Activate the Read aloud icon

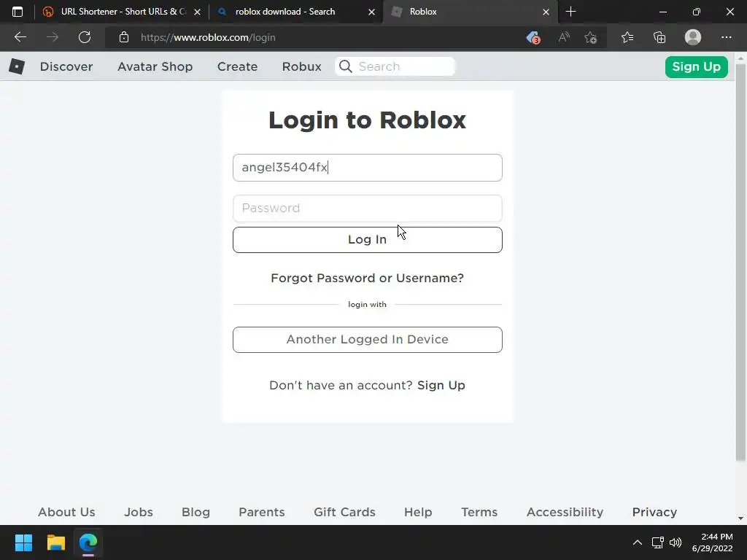(564, 37)
